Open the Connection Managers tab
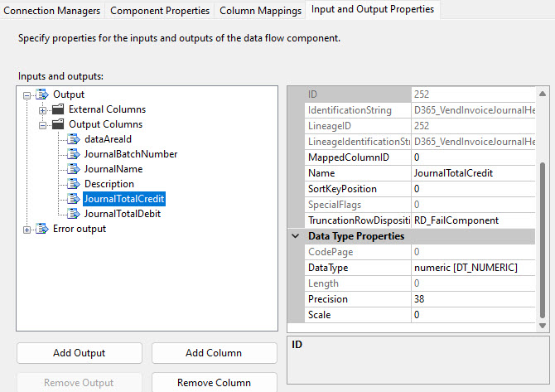555x392 pixels. 51,11
